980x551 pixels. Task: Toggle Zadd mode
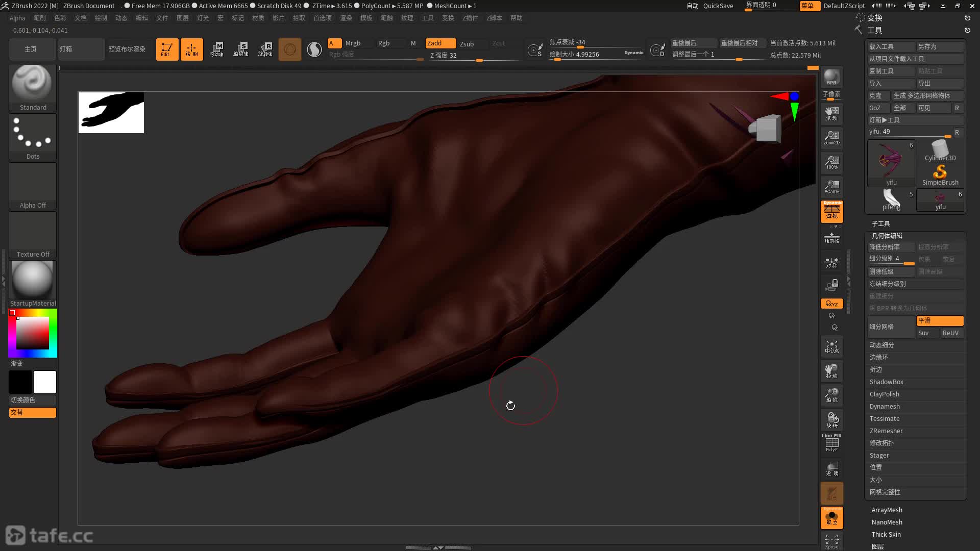440,43
